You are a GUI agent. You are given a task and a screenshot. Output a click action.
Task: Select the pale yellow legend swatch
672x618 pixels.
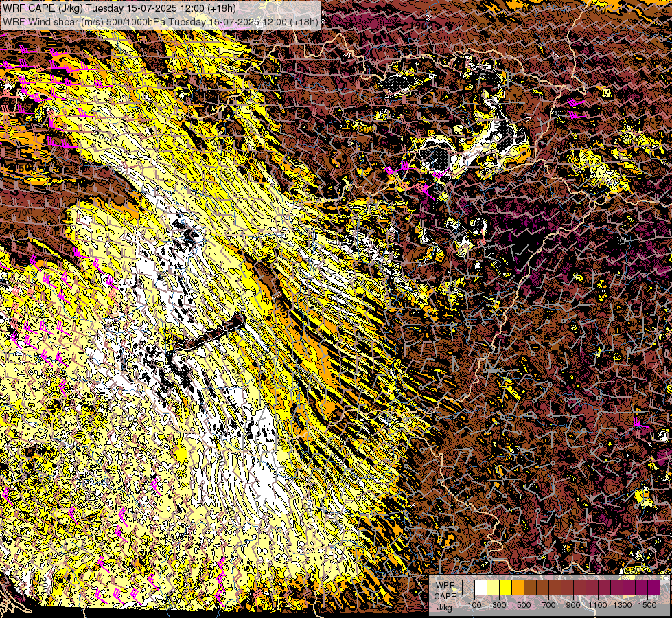tap(494, 588)
